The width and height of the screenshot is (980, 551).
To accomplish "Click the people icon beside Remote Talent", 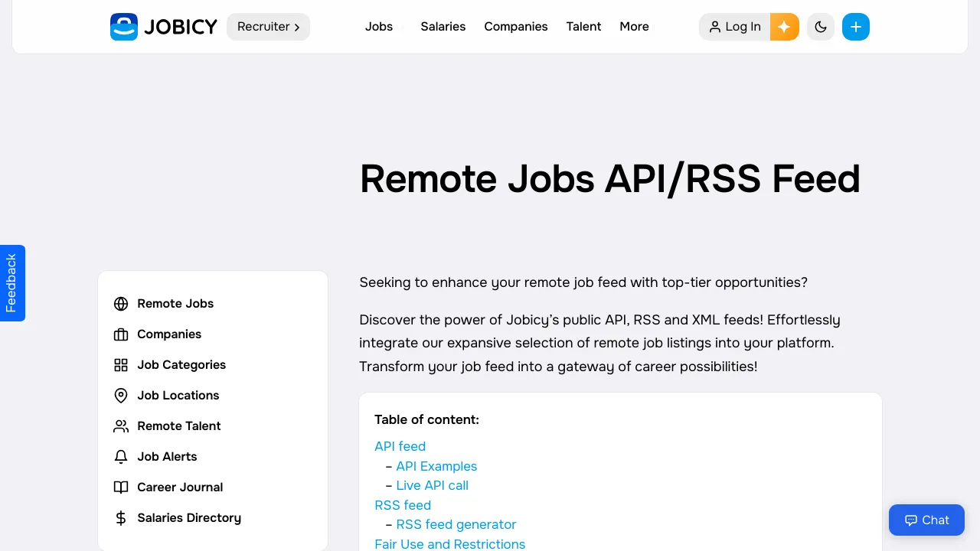I will (121, 426).
